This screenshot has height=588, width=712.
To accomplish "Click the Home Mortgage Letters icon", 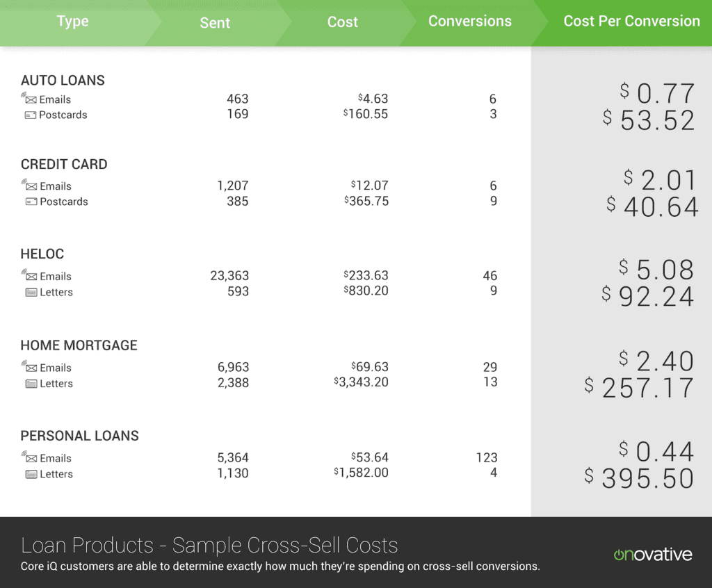I will pos(31,384).
